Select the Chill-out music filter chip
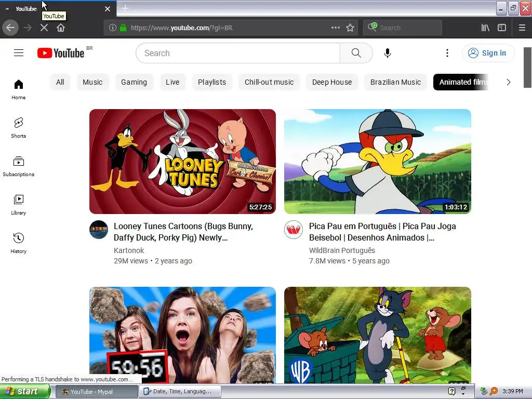The image size is (532, 399). pos(269,82)
